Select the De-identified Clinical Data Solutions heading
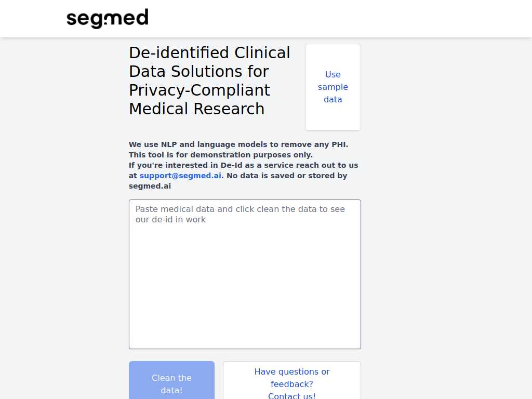Image resolution: width=532 pixels, height=399 pixels. point(210,81)
